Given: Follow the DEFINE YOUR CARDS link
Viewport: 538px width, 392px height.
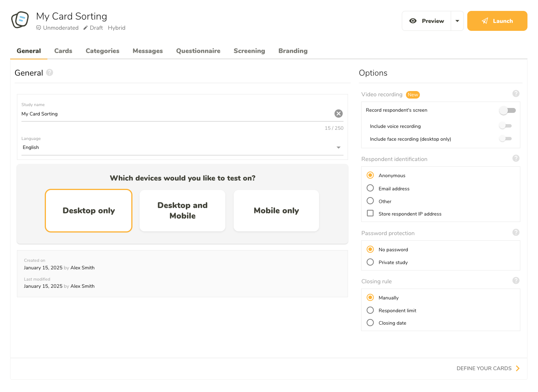Looking at the screenshot, I should pos(484,368).
